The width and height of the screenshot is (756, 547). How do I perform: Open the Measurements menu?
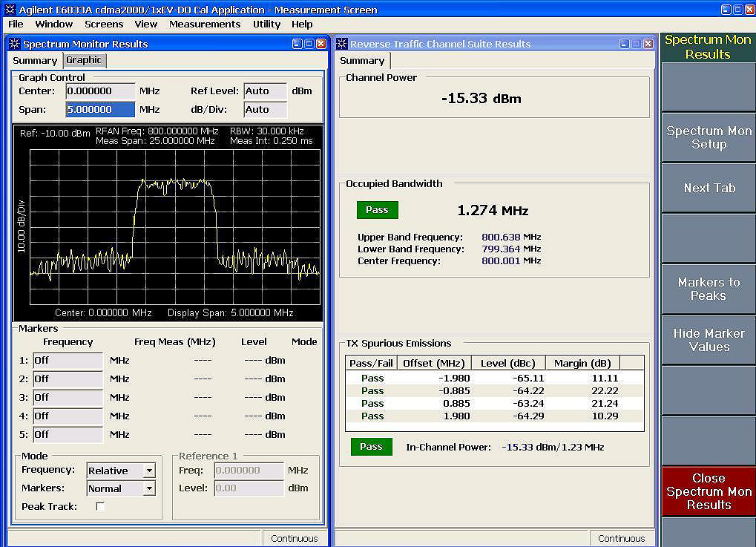(x=205, y=24)
